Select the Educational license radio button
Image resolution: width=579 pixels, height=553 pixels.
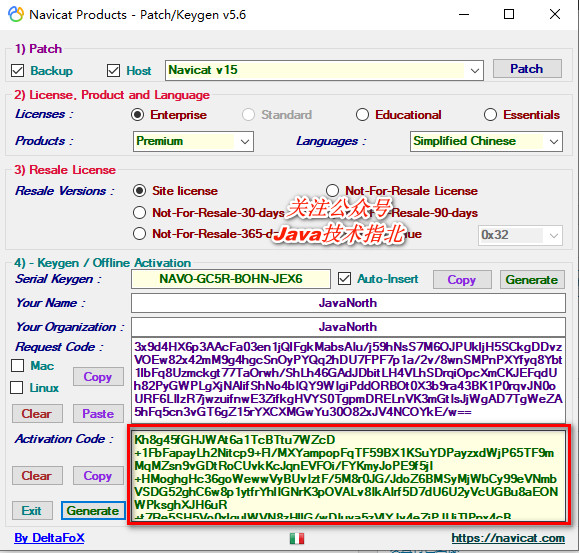click(x=362, y=115)
